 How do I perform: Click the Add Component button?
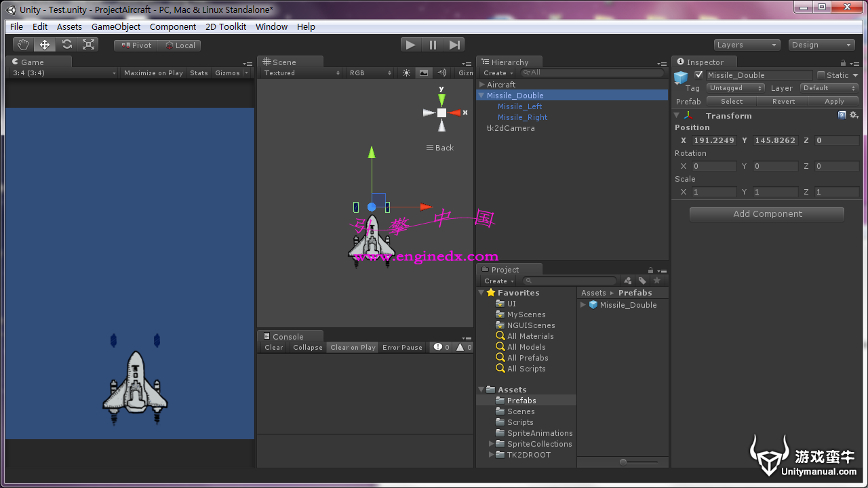tap(767, 214)
